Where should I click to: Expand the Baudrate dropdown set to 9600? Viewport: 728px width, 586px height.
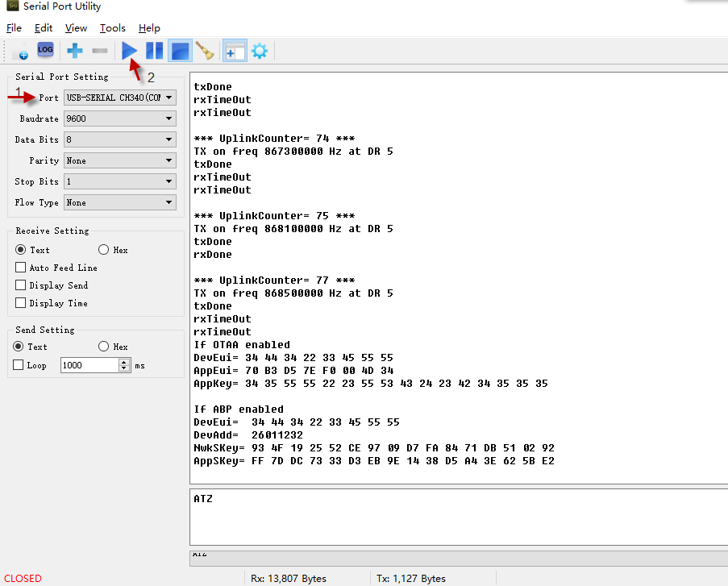(x=120, y=118)
